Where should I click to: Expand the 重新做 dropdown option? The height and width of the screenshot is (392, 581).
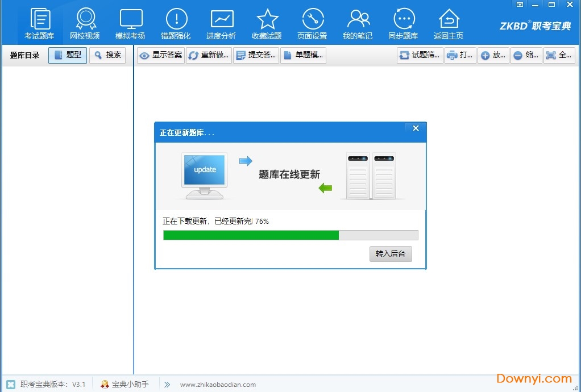(208, 55)
